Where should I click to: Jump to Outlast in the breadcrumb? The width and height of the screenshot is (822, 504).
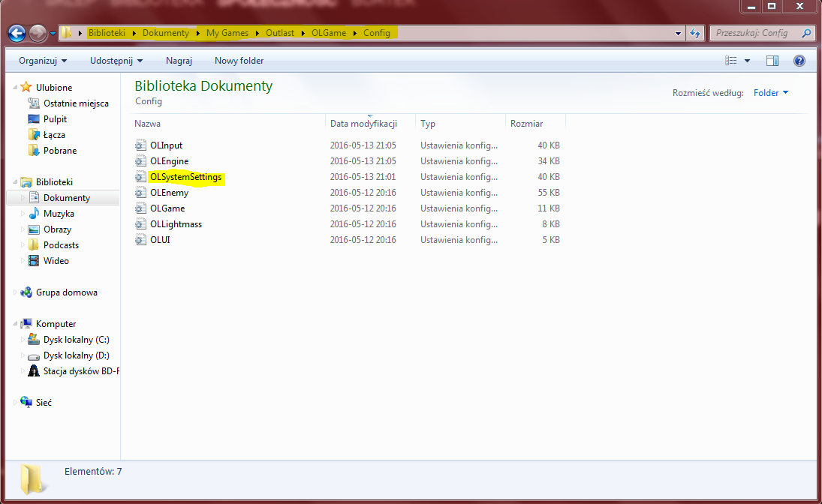coord(280,33)
